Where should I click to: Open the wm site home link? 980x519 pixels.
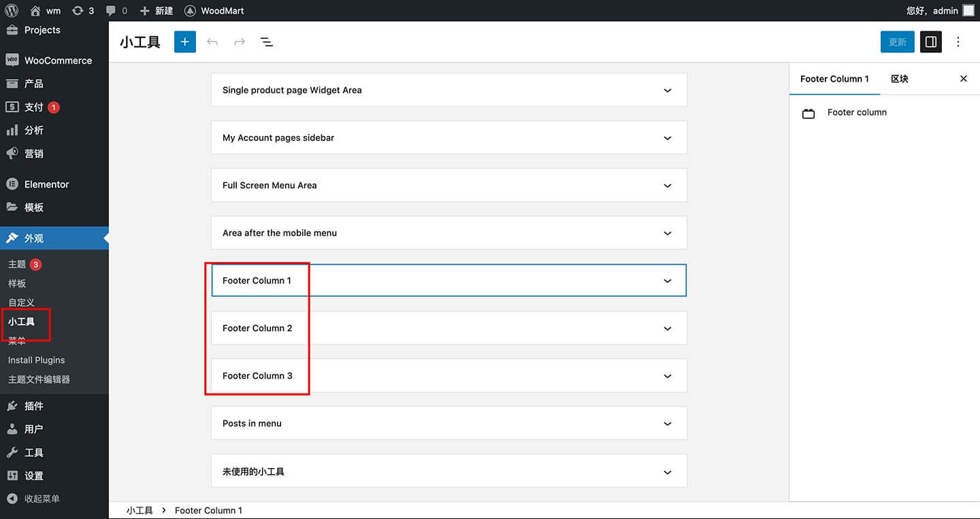[x=45, y=10]
